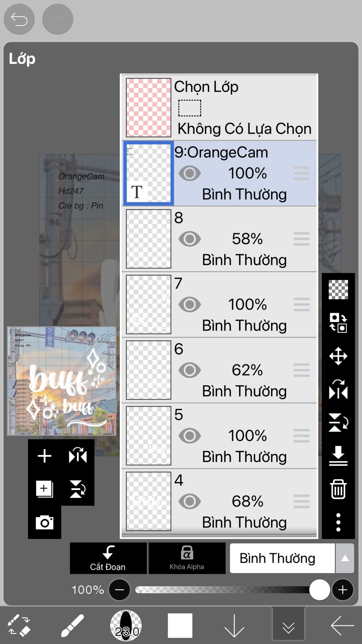Collapse layer panel with double-chevron down button
362x644 pixels.
(288, 626)
